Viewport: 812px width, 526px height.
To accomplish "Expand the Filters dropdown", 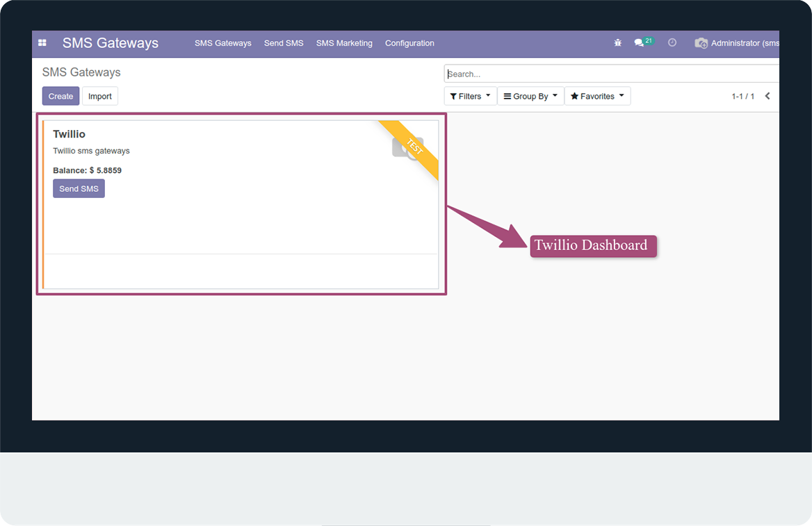I will tap(470, 96).
